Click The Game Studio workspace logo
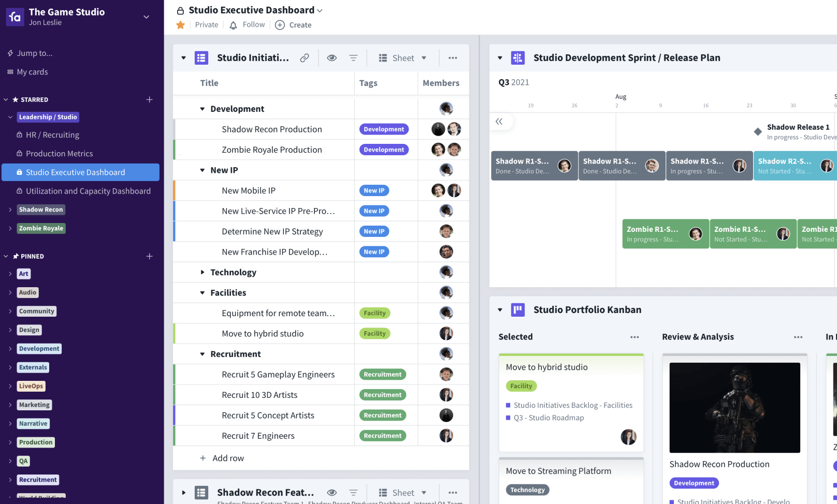Screen dimensions: 837x504 click(15, 17)
